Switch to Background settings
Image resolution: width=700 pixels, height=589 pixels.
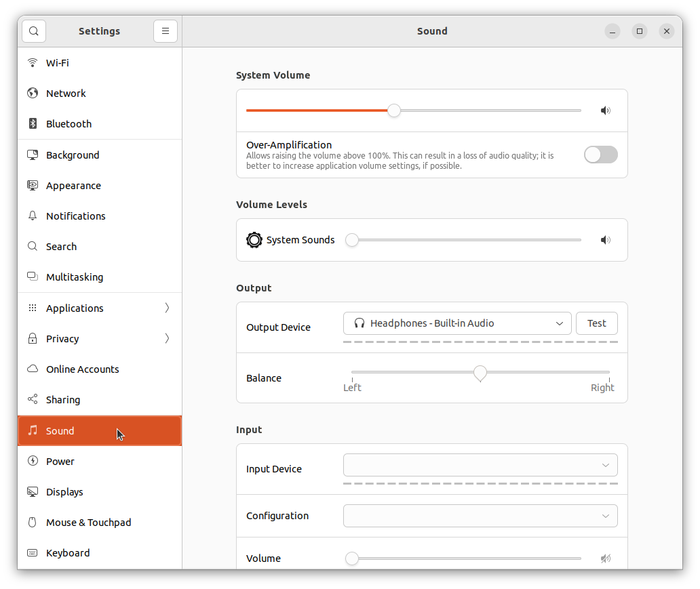(100, 155)
